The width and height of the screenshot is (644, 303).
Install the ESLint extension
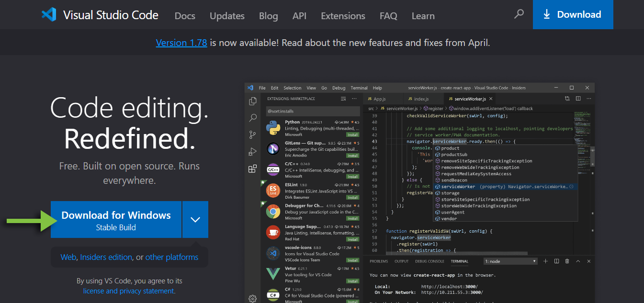353,198
